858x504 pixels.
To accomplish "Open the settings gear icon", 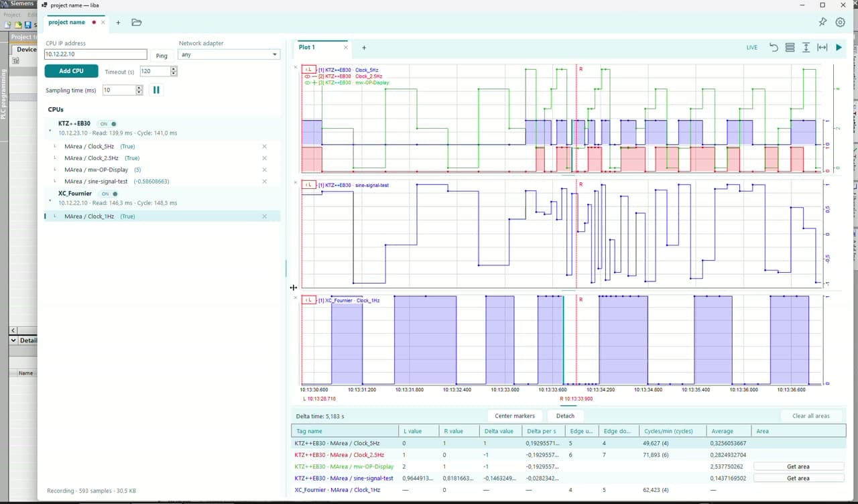I will 840,22.
